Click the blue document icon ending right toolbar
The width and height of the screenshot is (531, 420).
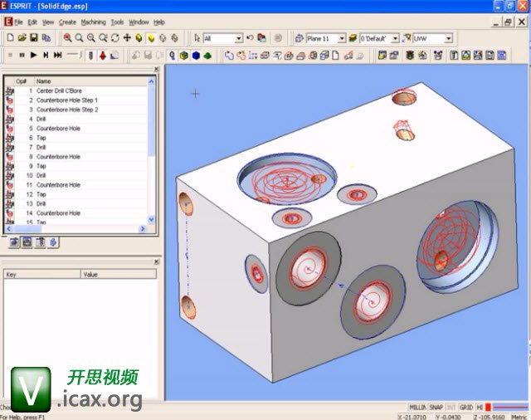coord(501,56)
